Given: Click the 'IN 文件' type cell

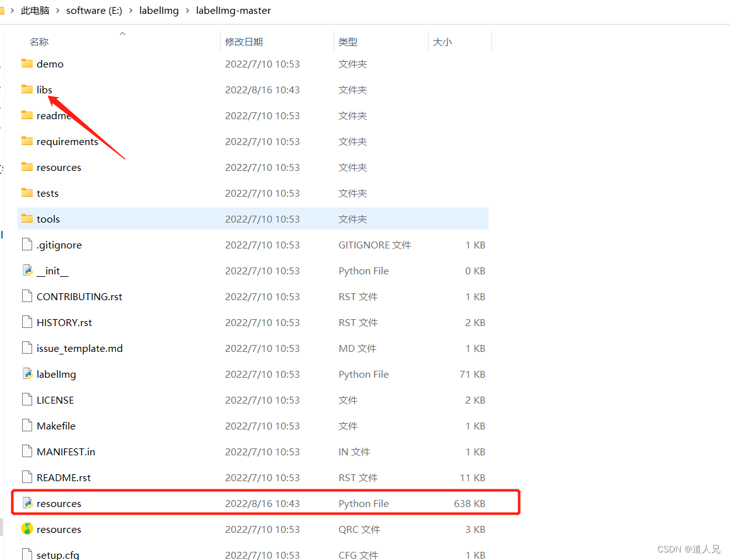Looking at the screenshot, I should coord(354,452).
